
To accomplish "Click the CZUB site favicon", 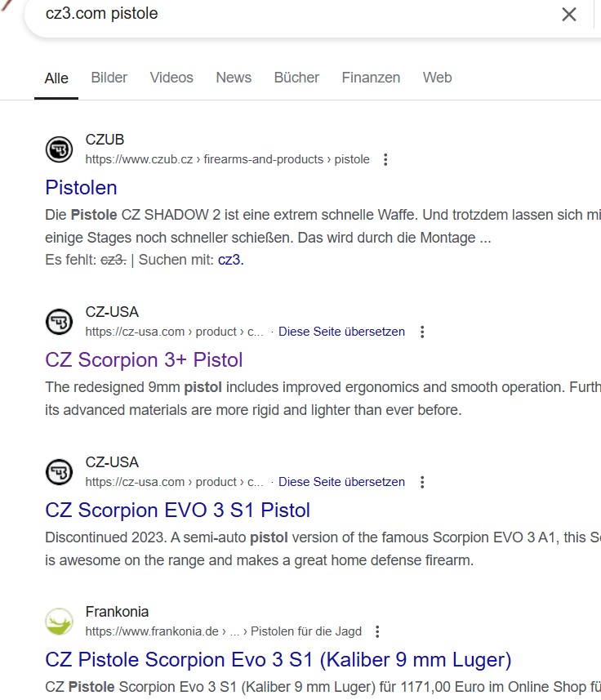I will 59,149.
